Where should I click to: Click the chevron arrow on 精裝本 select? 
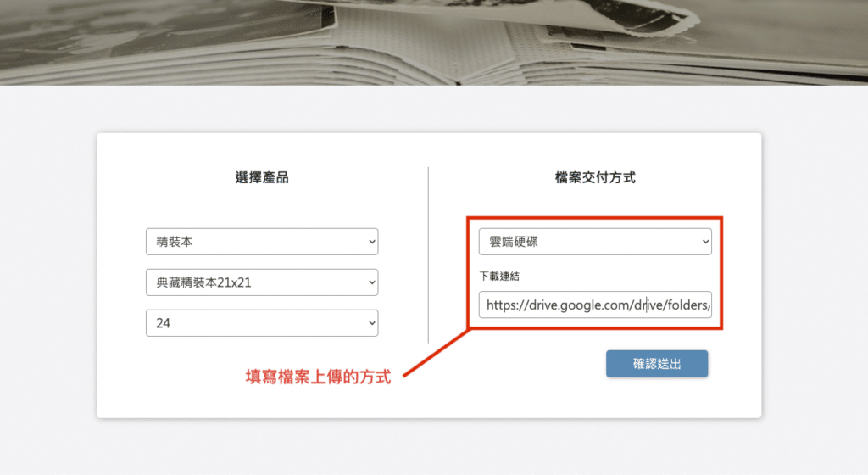(370, 242)
